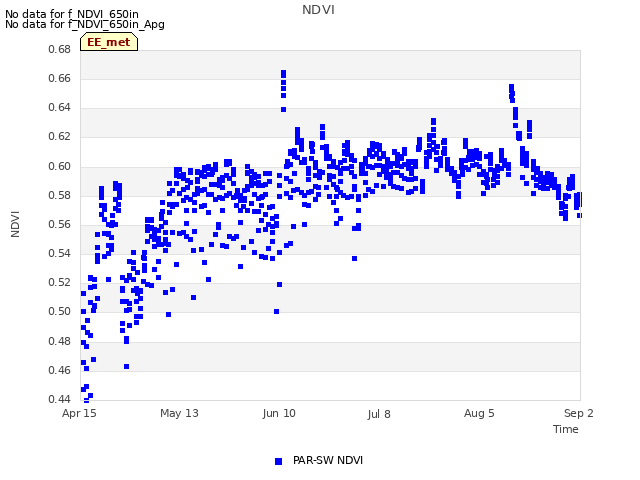The image size is (640, 480).
Task: Click the 0.58 y-axis tick label
Action: pos(60,196)
